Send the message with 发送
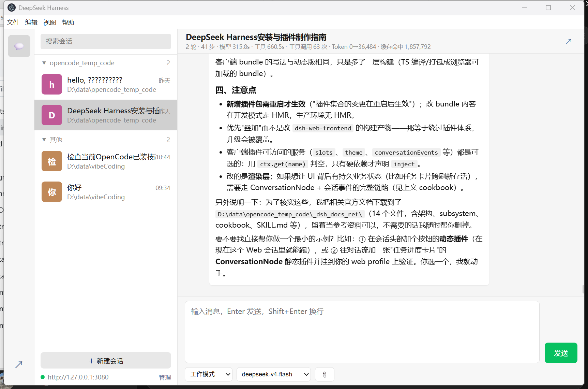The image size is (588, 389). click(561, 353)
